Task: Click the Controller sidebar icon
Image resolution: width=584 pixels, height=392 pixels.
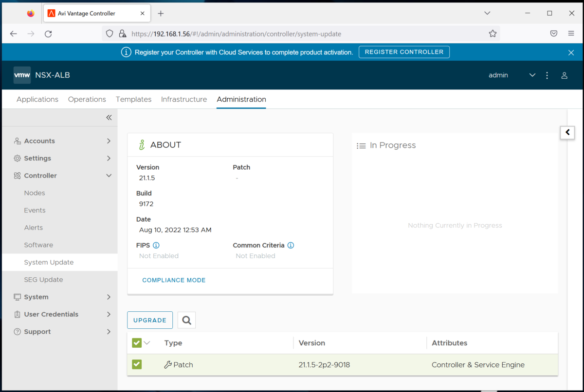Action: (18, 176)
